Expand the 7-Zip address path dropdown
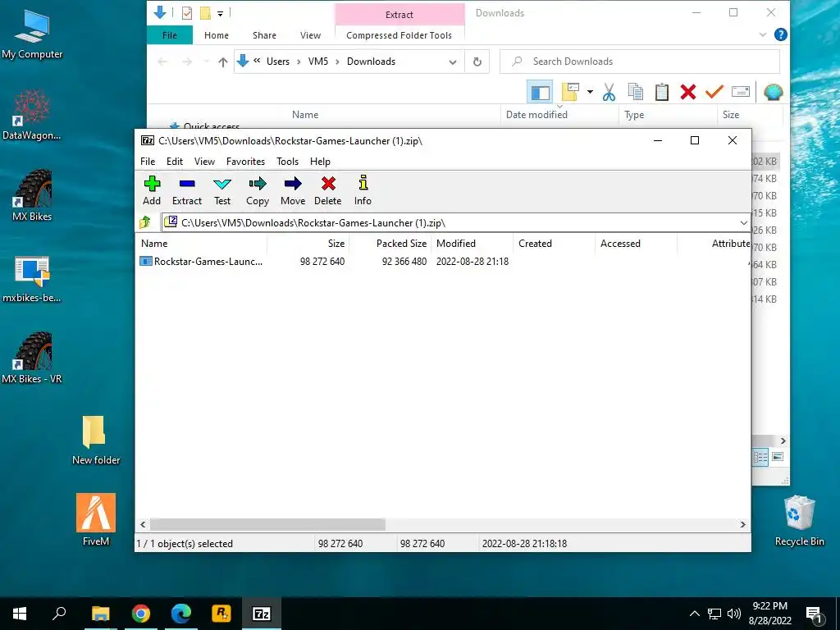The image size is (840, 630). (743, 223)
